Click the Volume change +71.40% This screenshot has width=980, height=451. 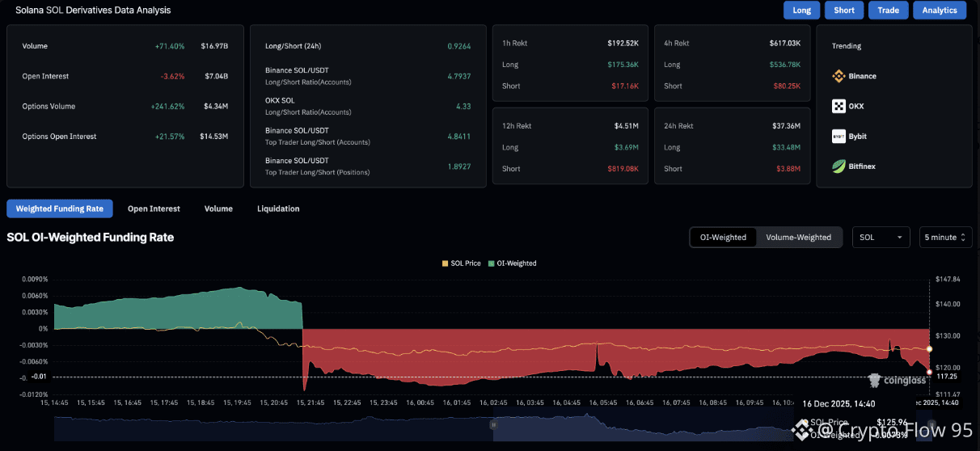coord(170,46)
